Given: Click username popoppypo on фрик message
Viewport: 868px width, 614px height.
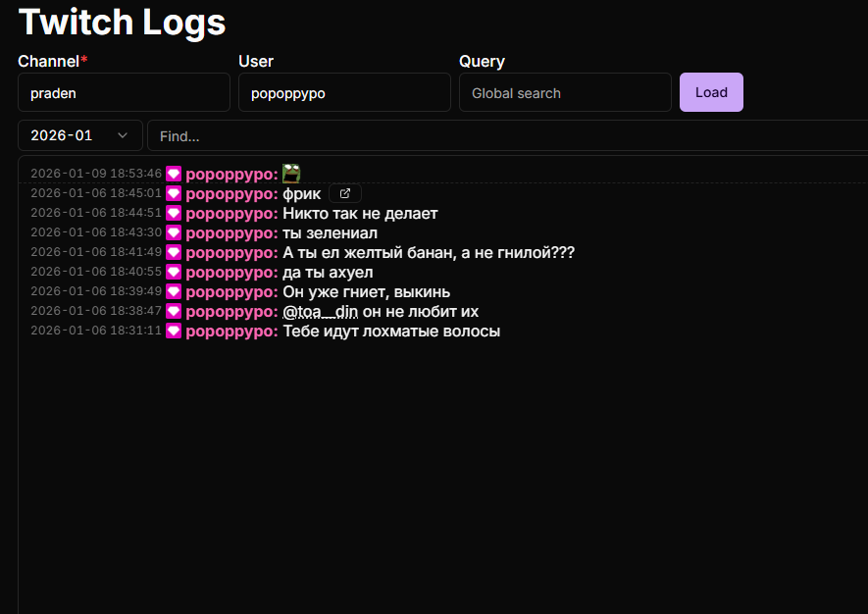Looking at the screenshot, I should click(x=231, y=194).
